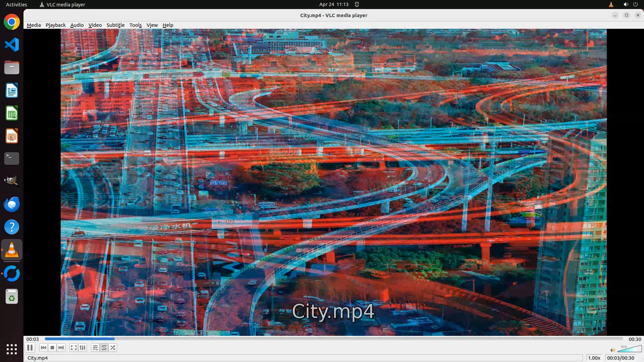Open the Playback menu
This screenshot has width=644, height=362.
[x=55, y=25]
